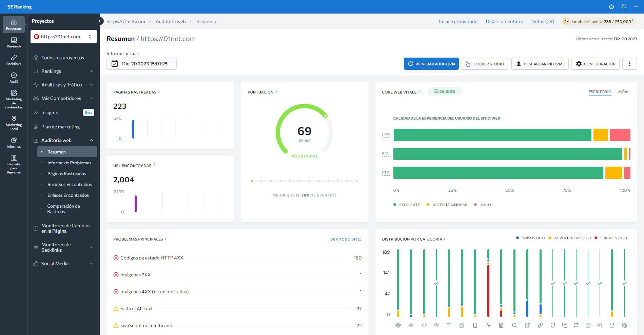Click the sliders category icon

pyautogui.click(x=600, y=325)
